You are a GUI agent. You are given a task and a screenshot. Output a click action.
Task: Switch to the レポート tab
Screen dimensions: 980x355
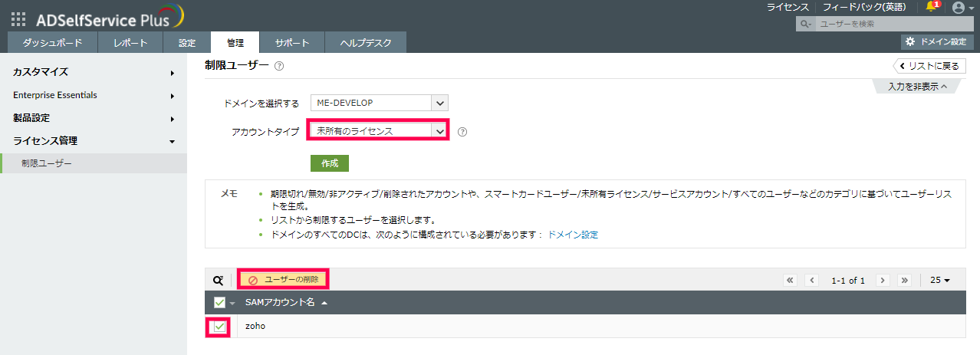click(130, 42)
